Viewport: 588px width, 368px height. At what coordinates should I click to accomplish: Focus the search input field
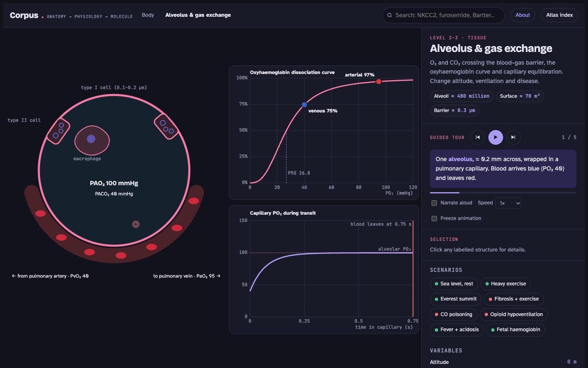point(443,15)
